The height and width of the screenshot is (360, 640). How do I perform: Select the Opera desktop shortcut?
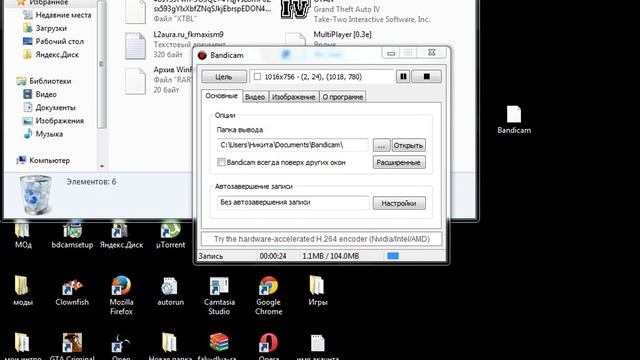[268, 346]
